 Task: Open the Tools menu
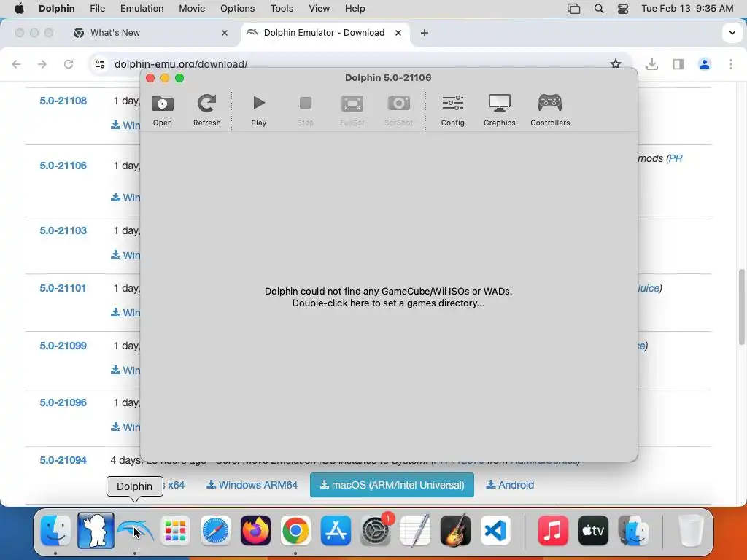pos(282,9)
